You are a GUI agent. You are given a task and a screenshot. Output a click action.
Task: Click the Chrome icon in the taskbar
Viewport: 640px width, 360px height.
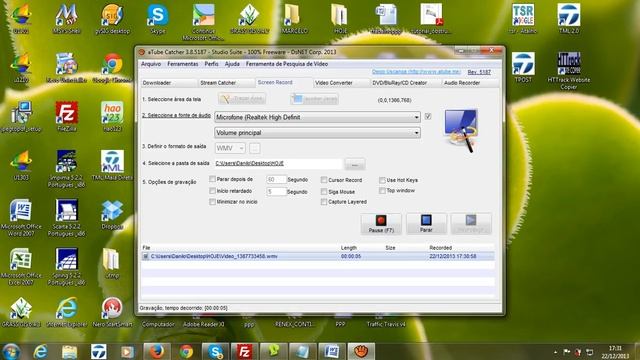(x=186, y=351)
